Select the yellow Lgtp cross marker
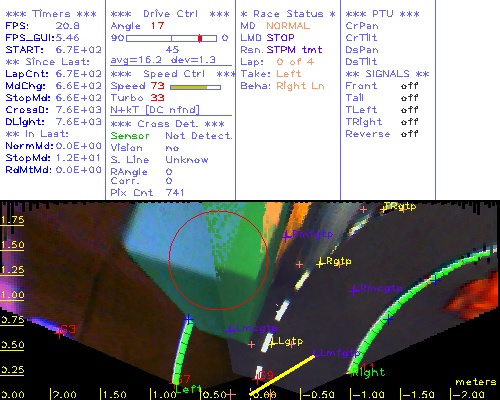This screenshot has width=500, height=400. (272, 343)
